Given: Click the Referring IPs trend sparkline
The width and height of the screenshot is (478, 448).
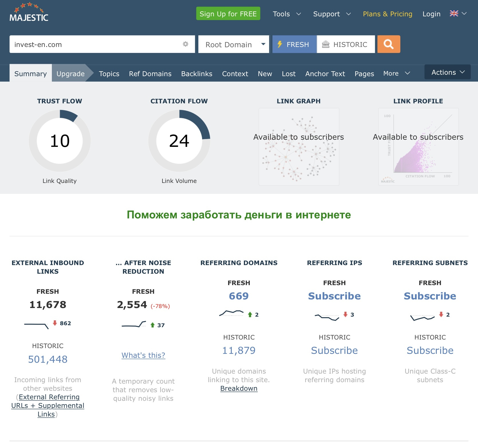Looking at the screenshot, I should [x=327, y=317].
